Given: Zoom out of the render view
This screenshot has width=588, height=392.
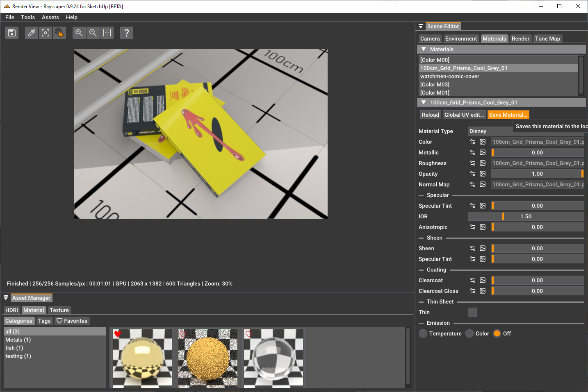Looking at the screenshot, I should (93, 33).
